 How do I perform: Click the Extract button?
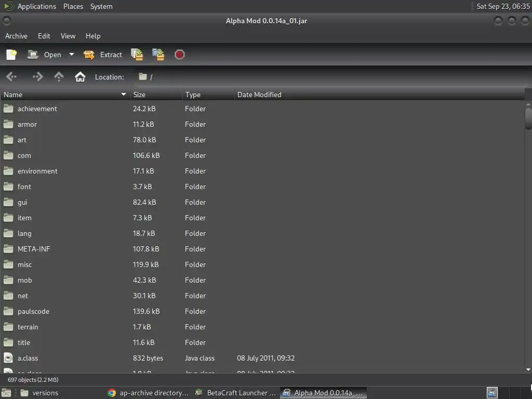[103, 55]
